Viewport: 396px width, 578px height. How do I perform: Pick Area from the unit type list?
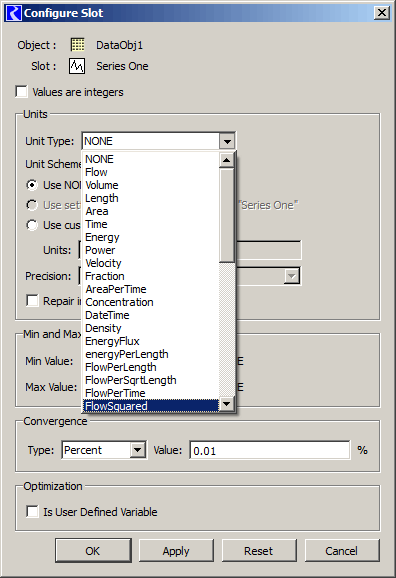pyautogui.click(x=150, y=211)
